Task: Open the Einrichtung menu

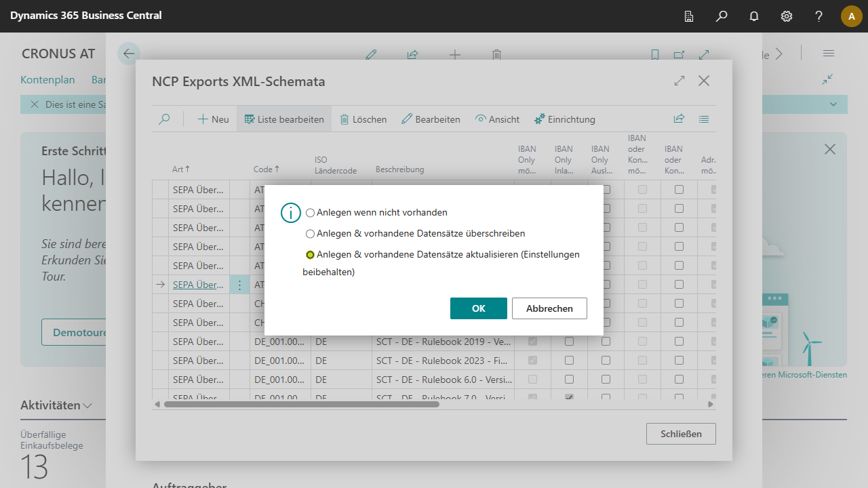Action: pos(564,119)
